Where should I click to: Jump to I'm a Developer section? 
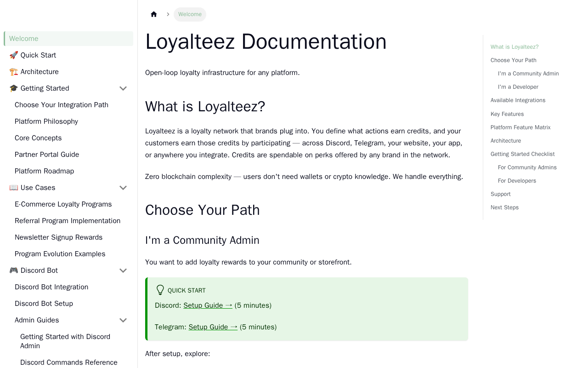coord(518,87)
